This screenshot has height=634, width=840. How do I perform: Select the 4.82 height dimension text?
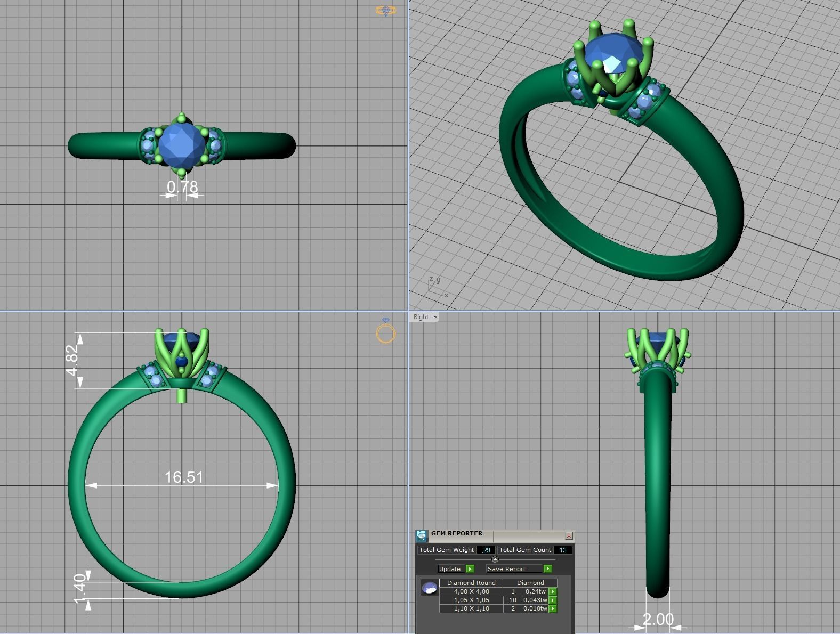(72, 360)
